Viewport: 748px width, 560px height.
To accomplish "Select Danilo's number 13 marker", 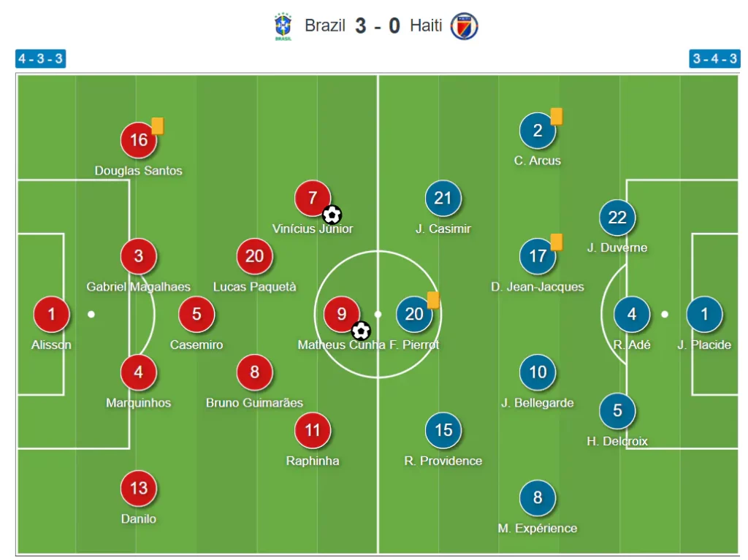I will (139, 488).
